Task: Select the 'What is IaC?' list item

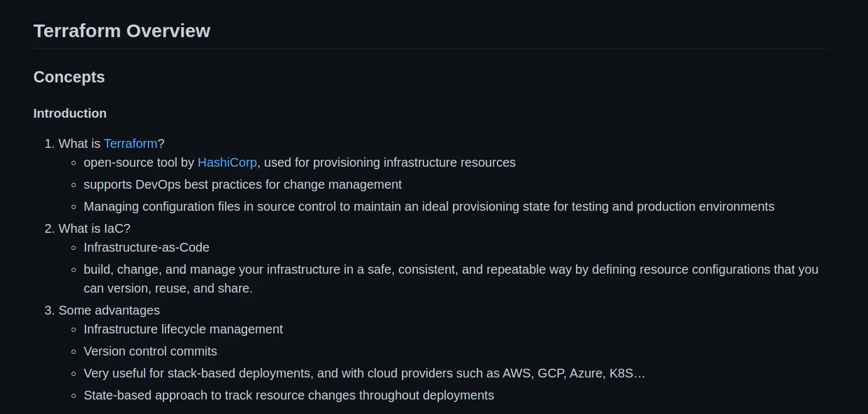Action: pyautogui.click(x=94, y=228)
